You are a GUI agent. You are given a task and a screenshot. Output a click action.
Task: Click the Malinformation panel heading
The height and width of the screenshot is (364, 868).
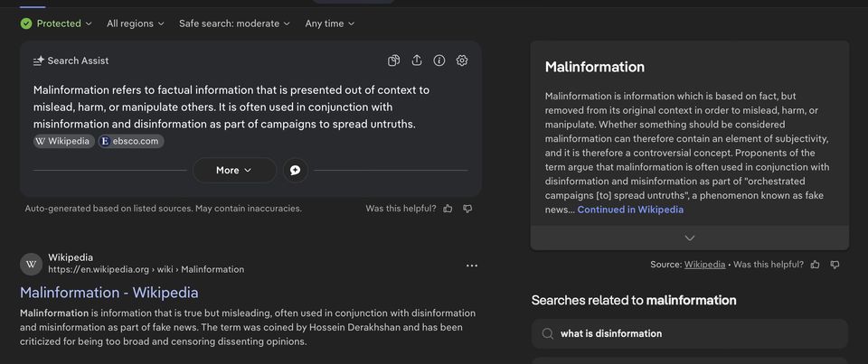pos(595,67)
